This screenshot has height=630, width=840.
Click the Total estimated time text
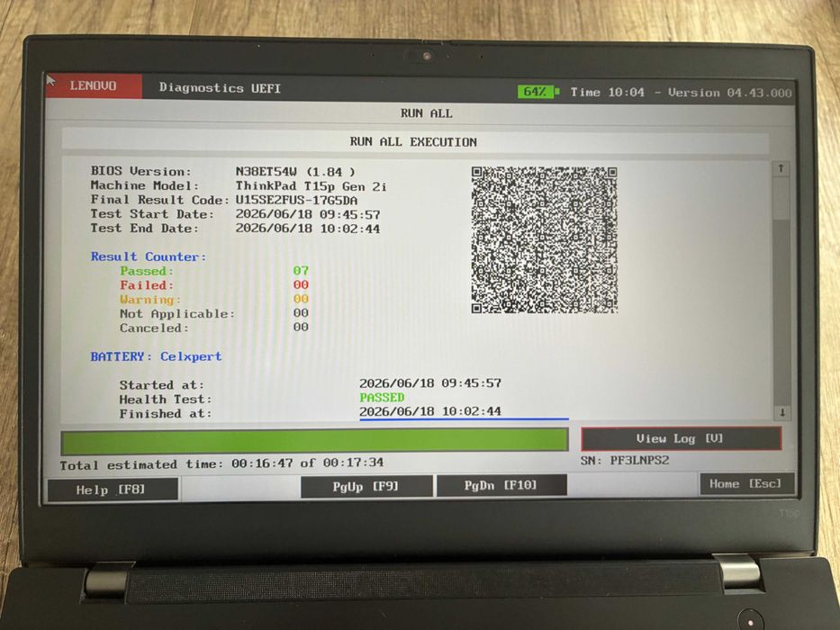(x=221, y=463)
